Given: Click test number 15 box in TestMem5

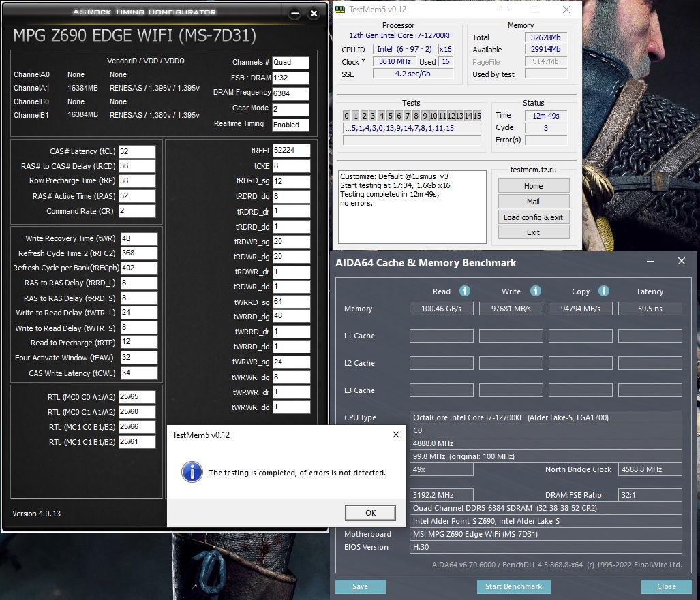Looking at the screenshot, I should [477, 116].
